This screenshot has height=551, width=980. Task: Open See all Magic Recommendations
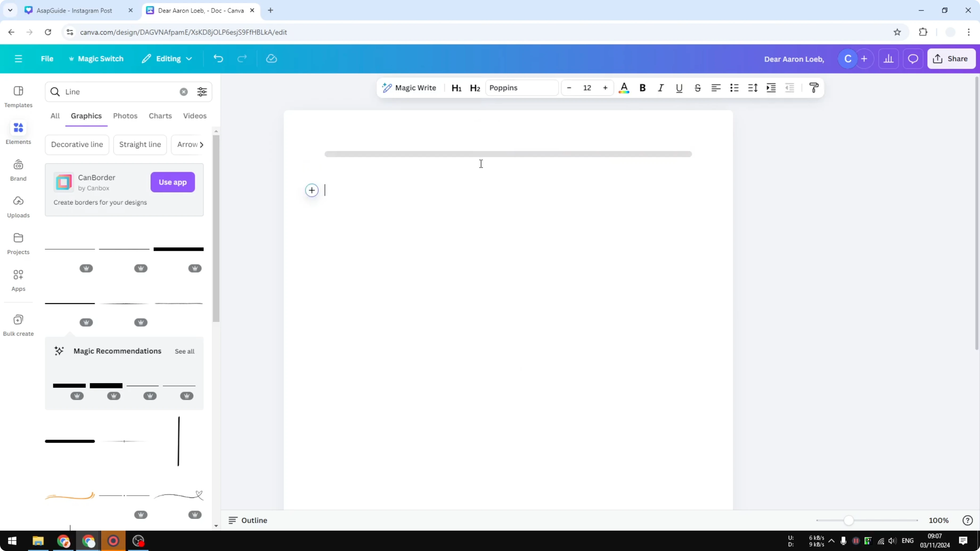point(184,351)
